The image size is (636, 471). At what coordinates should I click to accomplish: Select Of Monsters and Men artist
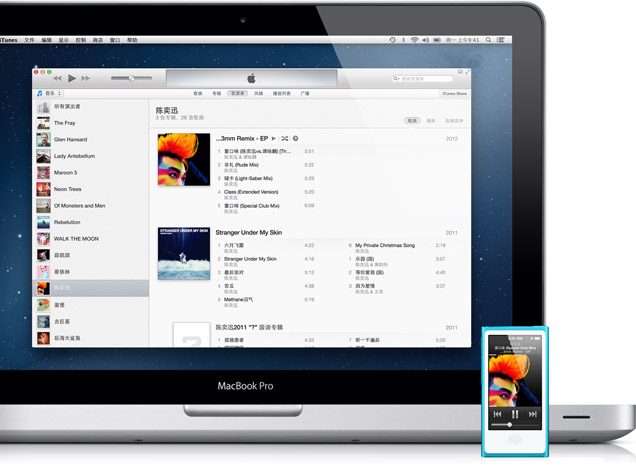(x=90, y=206)
